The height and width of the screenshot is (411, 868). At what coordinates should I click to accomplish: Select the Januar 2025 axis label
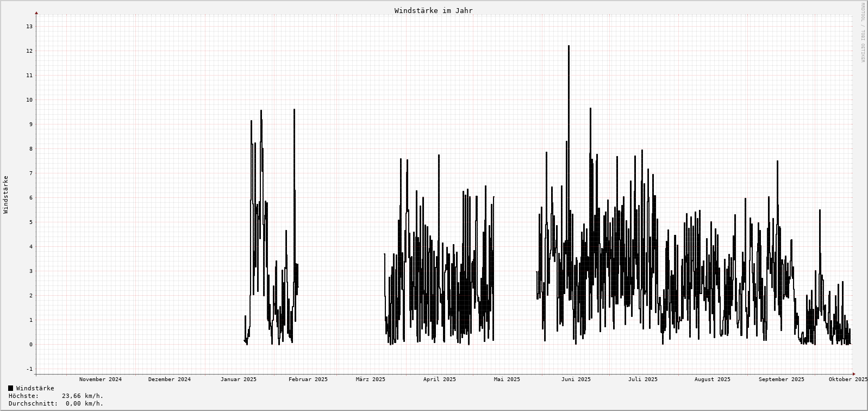click(239, 379)
